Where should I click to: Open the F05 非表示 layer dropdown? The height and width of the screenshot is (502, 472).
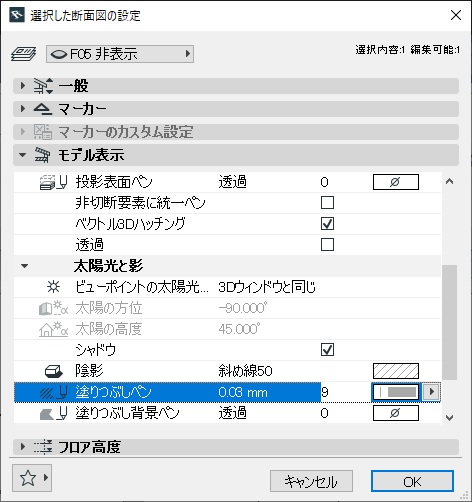click(x=120, y=54)
